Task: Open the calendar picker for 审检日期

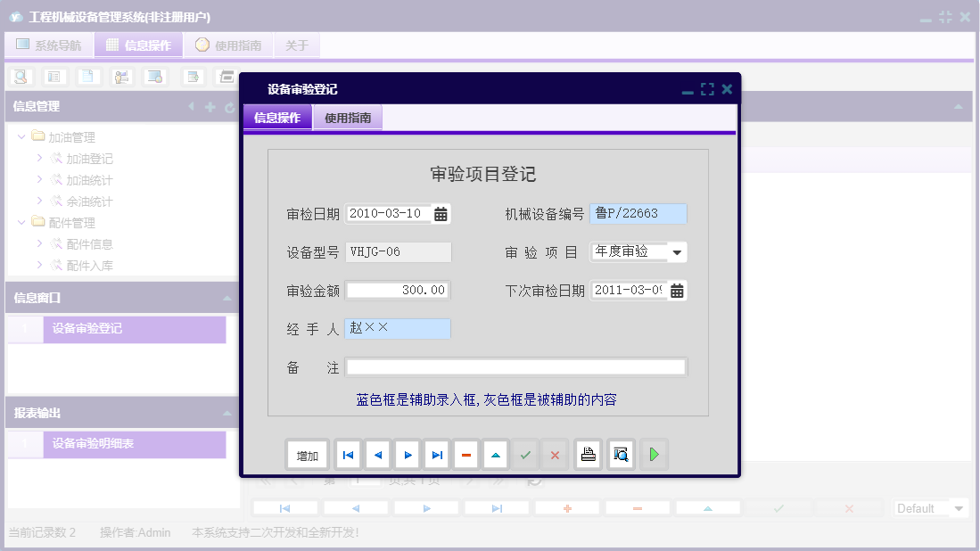Action: point(441,213)
